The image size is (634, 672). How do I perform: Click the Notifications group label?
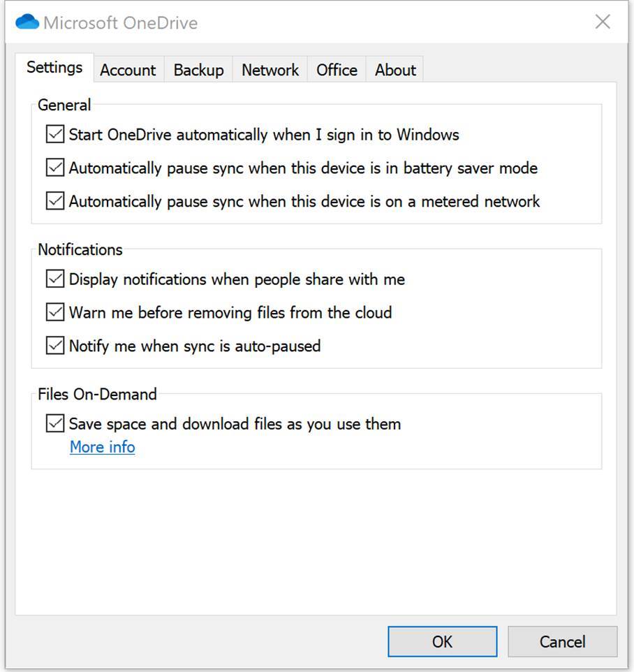coord(80,250)
